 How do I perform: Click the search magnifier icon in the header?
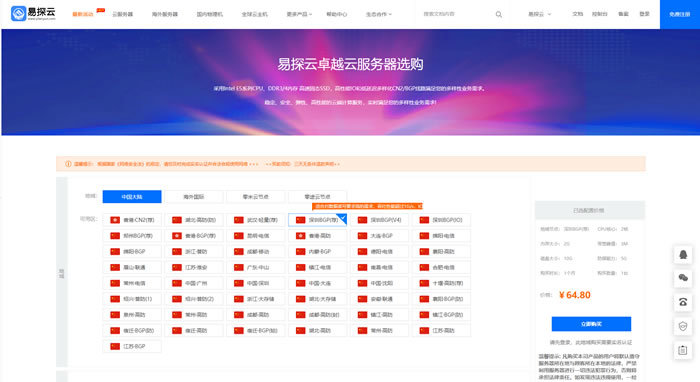499,14
